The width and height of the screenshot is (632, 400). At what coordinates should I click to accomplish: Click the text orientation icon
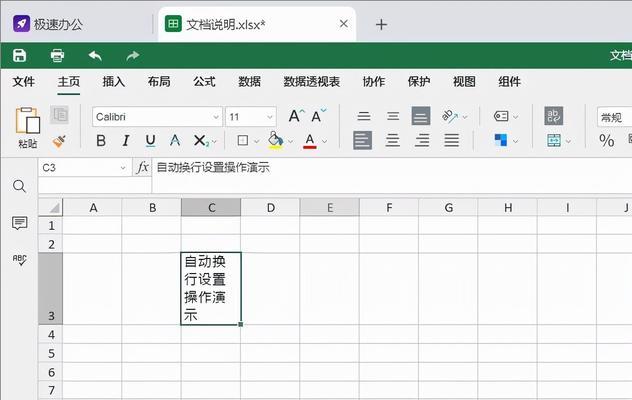coord(450,116)
